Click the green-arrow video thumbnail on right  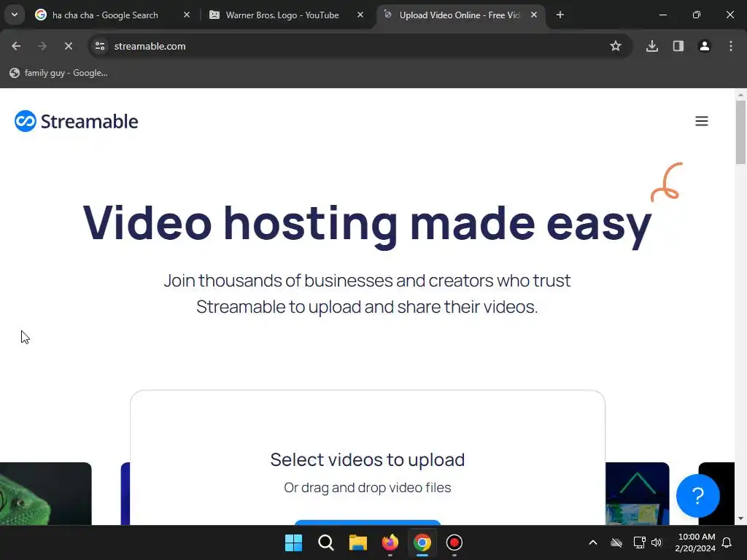click(x=637, y=494)
